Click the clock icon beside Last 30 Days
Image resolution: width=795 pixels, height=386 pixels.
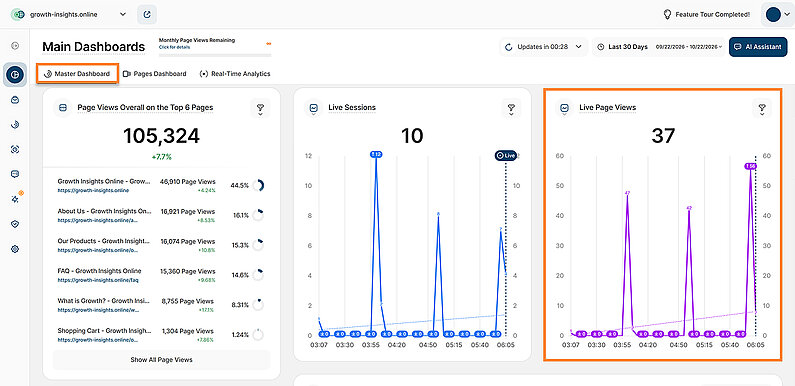click(600, 47)
